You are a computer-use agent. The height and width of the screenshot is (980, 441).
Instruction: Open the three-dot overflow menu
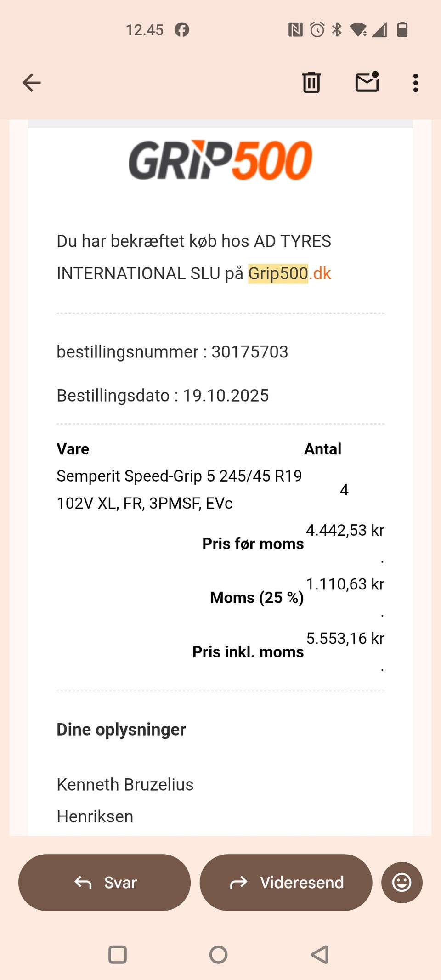pyautogui.click(x=415, y=83)
